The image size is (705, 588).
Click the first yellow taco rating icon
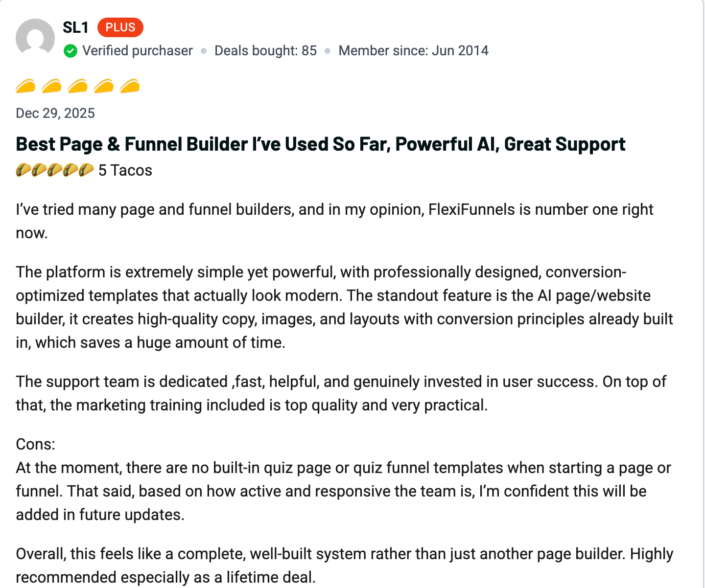click(25, 87)
